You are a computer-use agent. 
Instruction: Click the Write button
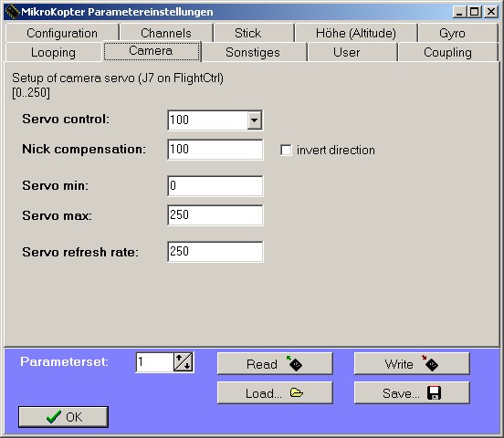(x=412, y=364)
